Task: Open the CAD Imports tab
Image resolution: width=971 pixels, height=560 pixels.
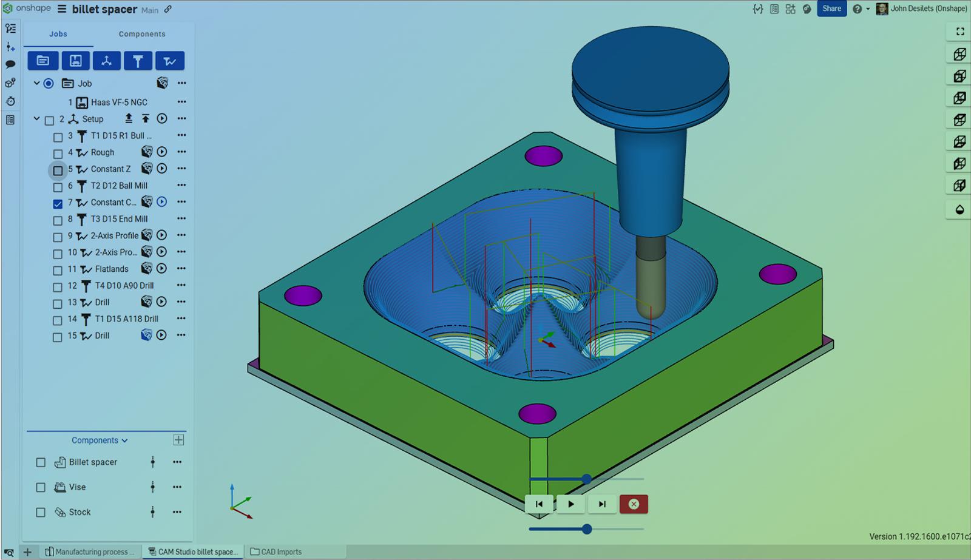Action: 276,552
